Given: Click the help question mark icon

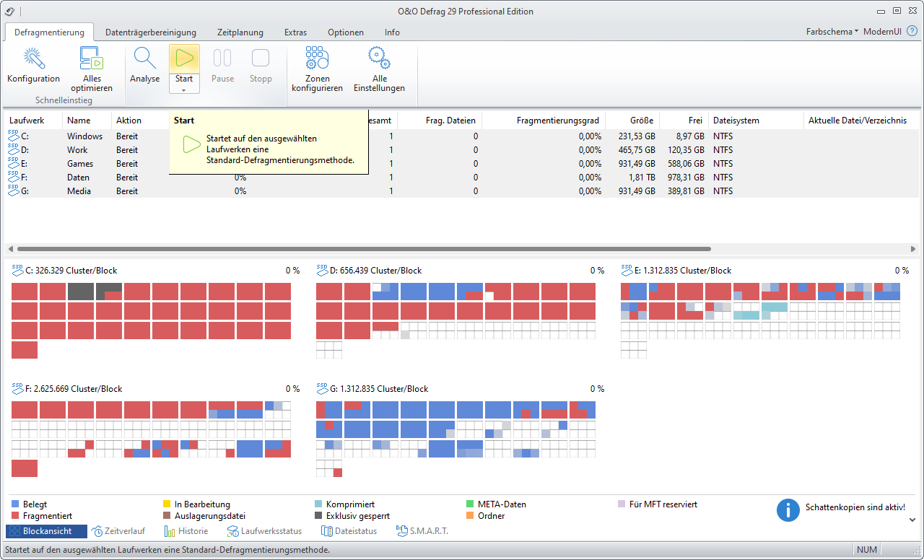Looking at the screenshot, I should [912, 32].
